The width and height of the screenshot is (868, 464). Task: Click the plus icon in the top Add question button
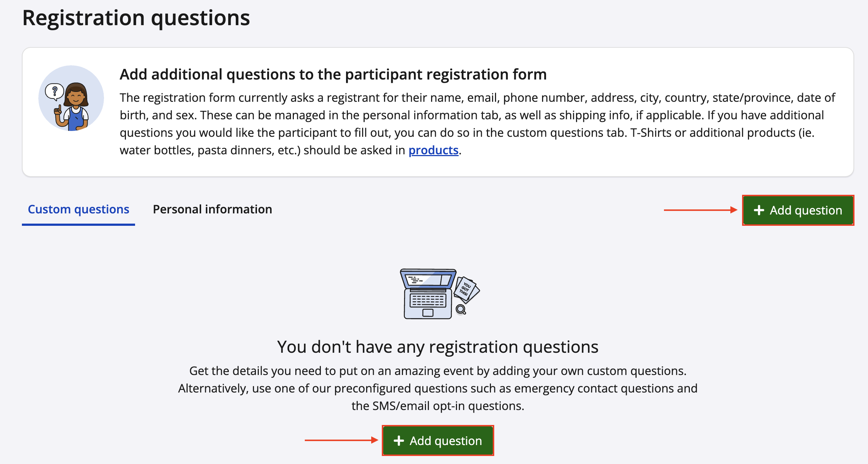(x=759, y=210)
